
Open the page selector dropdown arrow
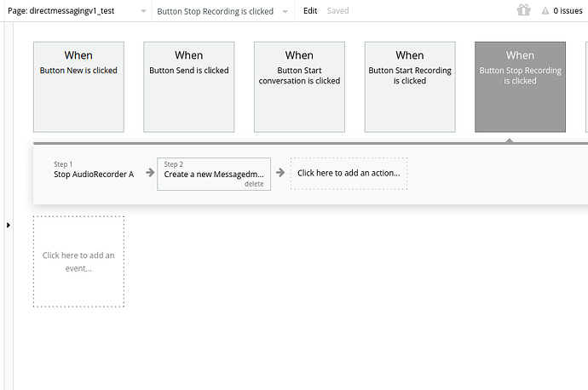click(x=143, y=11)
